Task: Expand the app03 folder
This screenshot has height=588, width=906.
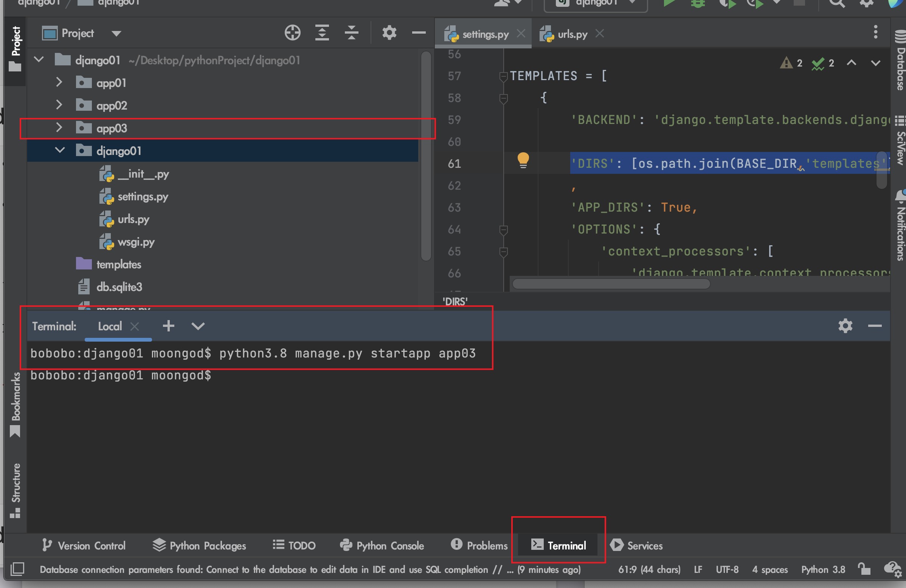Action: point(59,127)
